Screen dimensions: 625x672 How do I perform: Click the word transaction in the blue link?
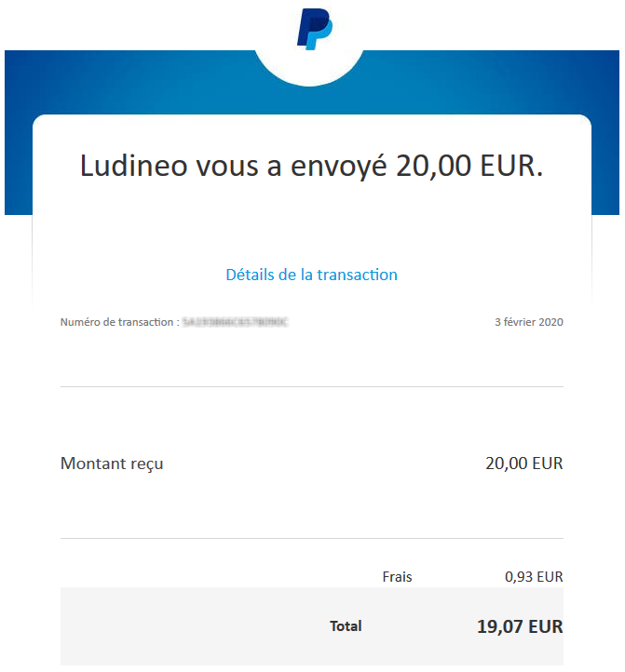pos(357,275)
